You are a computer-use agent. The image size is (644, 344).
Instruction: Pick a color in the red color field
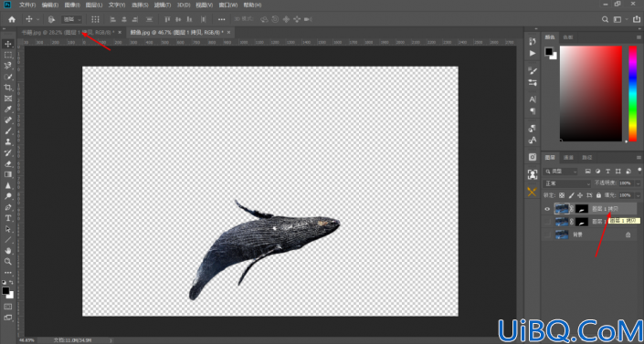point(591,94)
